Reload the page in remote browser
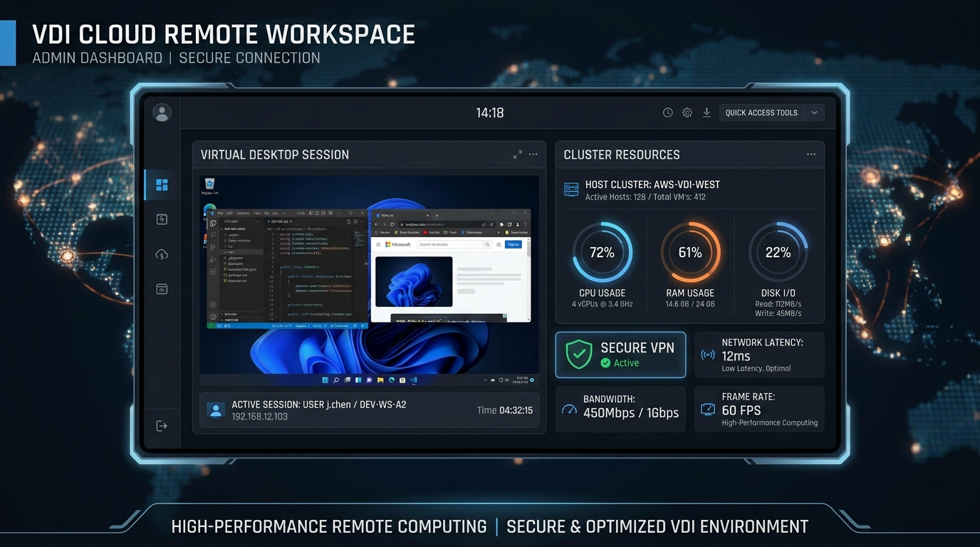 click(392, 224)
